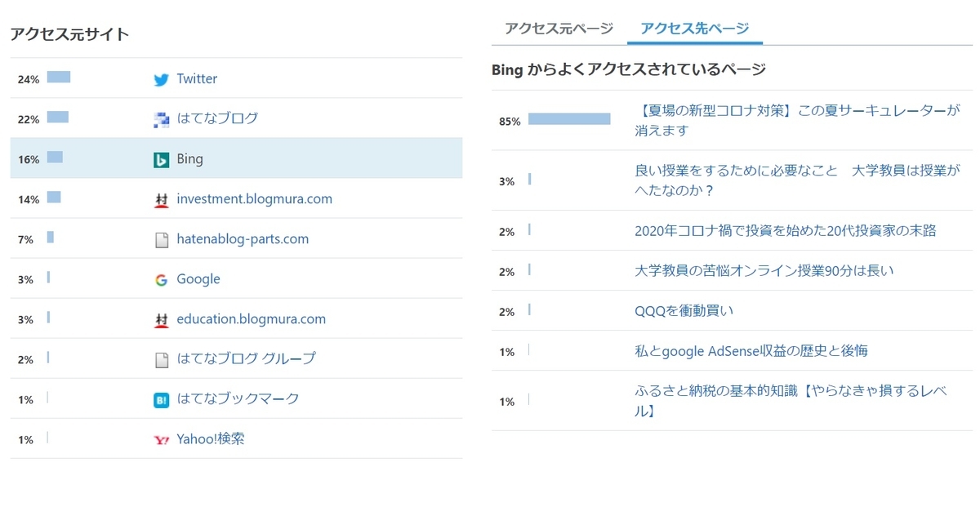Click the 16% value in the Bing row
Screen dimensions: 980x507
[29, 160]
